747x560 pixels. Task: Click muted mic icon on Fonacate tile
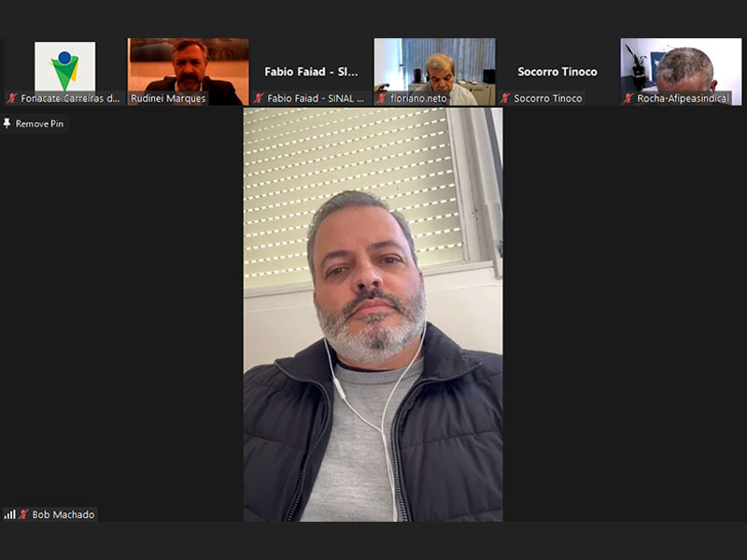click(12, 98)
